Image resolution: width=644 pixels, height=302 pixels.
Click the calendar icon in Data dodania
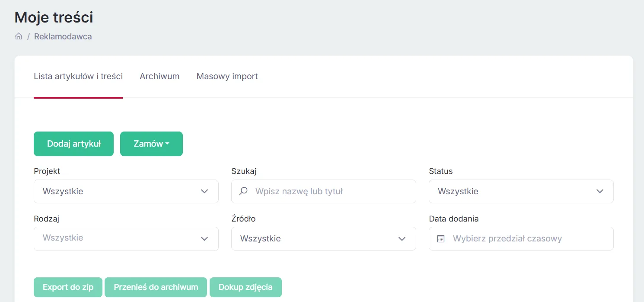coord(441,238)
